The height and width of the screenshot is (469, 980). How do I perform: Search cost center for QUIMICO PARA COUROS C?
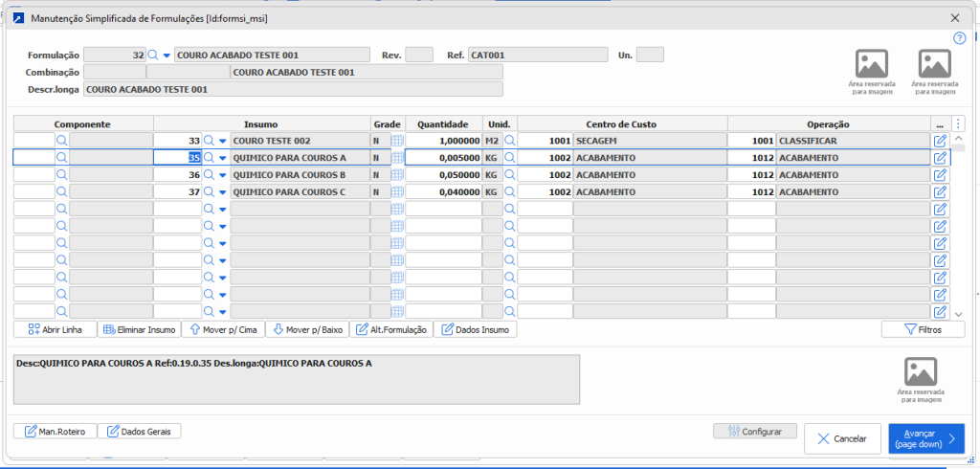(510, 192)
